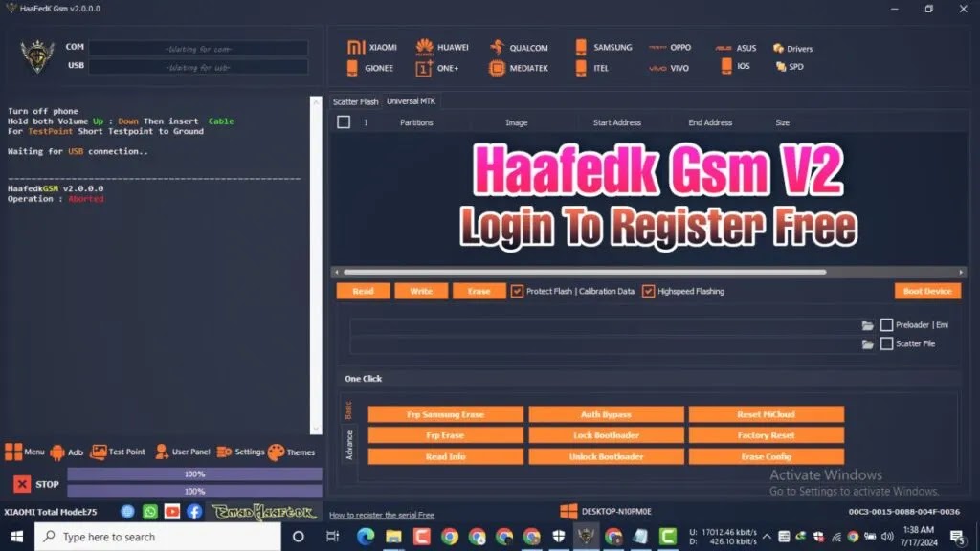Choose the Qualcomm chipset module

[x=519, y=48]
